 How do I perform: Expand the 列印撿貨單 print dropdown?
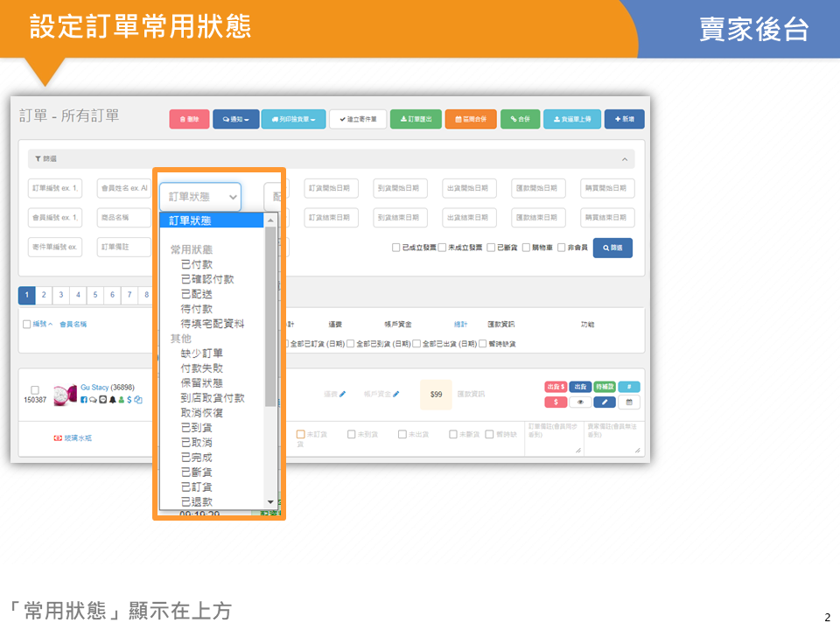pos(293,119)
